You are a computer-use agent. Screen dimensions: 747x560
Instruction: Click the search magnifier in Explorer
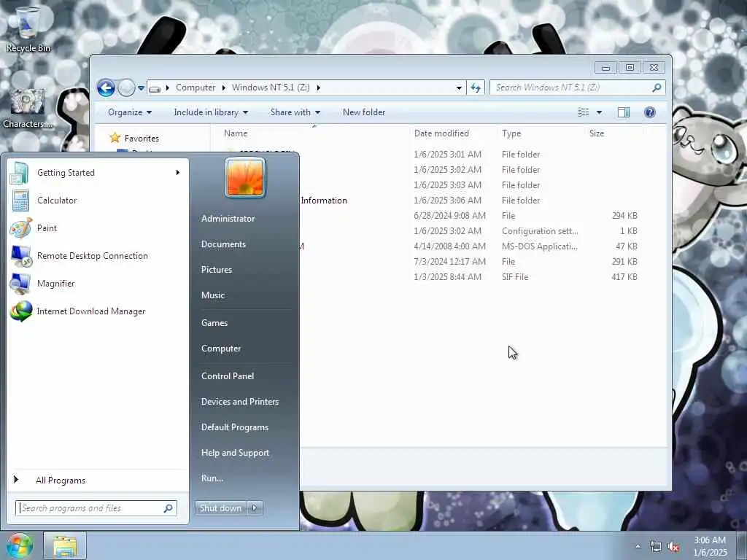click(x=657, y=87)
